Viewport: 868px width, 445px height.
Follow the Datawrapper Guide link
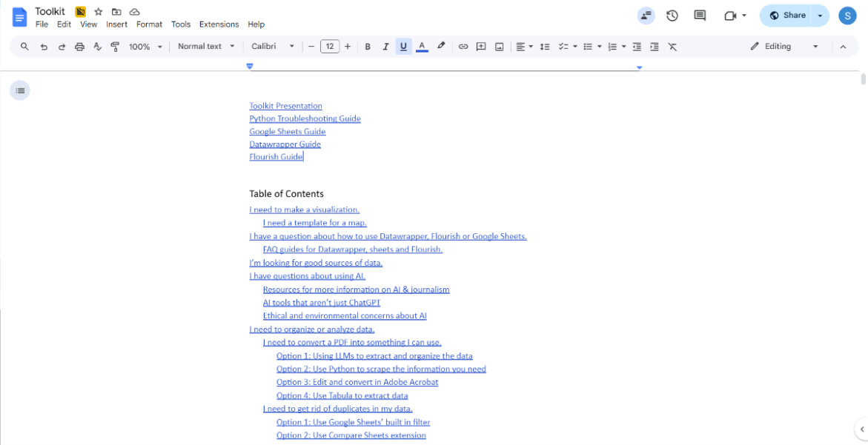[285, 144]
